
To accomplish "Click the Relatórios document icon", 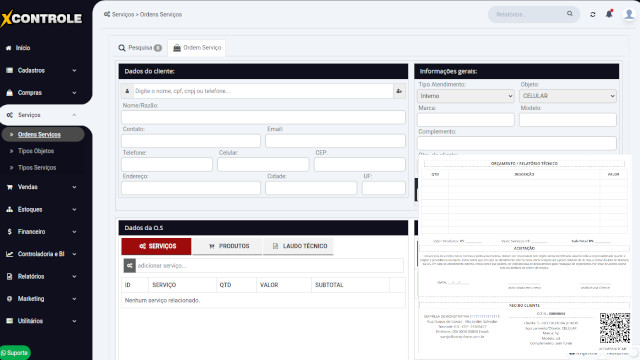I will [9, 276].
